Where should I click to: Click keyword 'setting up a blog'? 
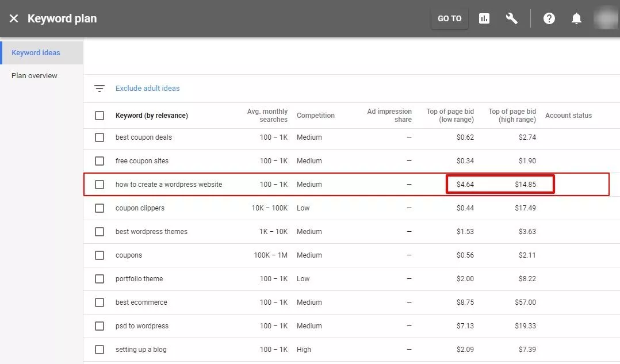(x=141, y=350)
